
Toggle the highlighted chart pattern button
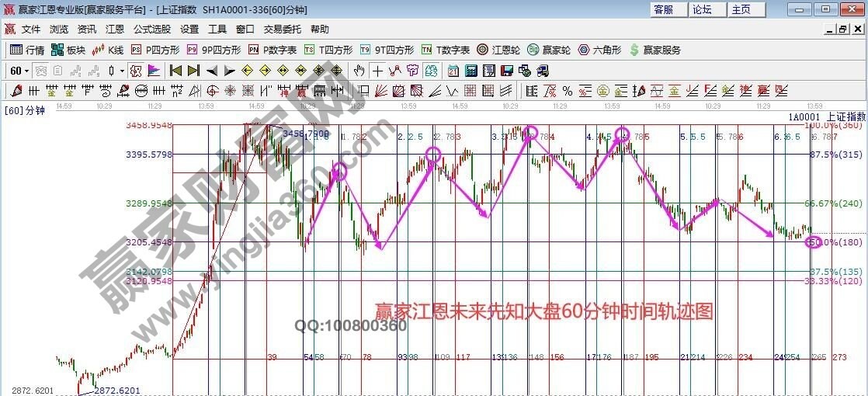tap(136, 71)
